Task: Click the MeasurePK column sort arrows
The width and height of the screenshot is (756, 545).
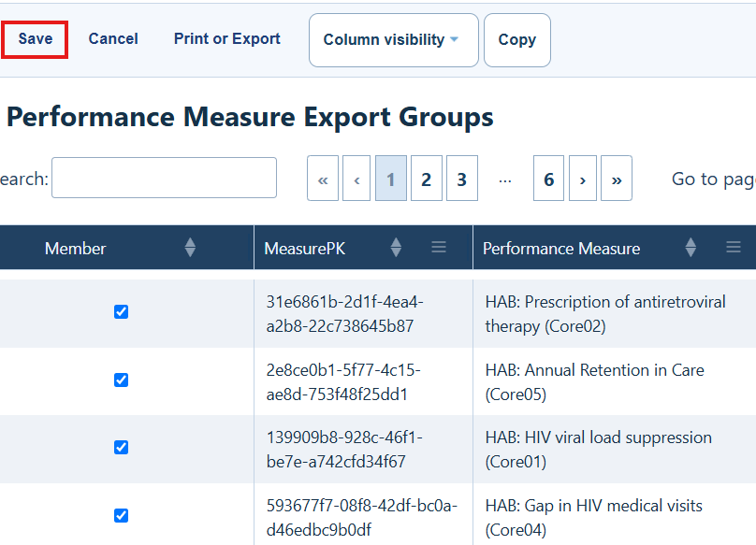Action: coord(396,247)
